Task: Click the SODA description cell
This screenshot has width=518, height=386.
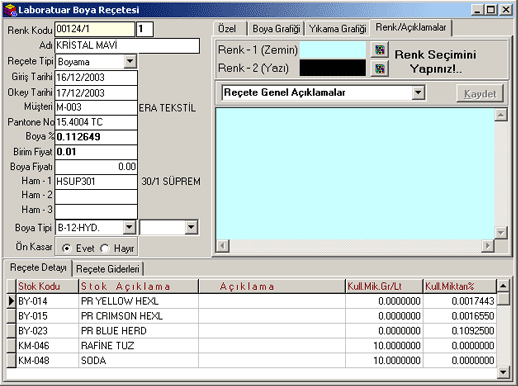Action: click(x=139, y=360)
